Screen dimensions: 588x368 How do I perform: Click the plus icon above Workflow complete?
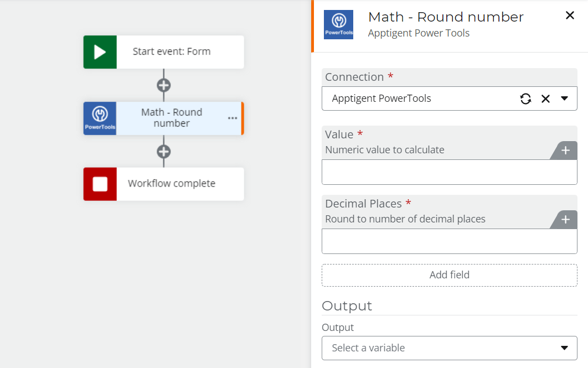coord(163,152)
